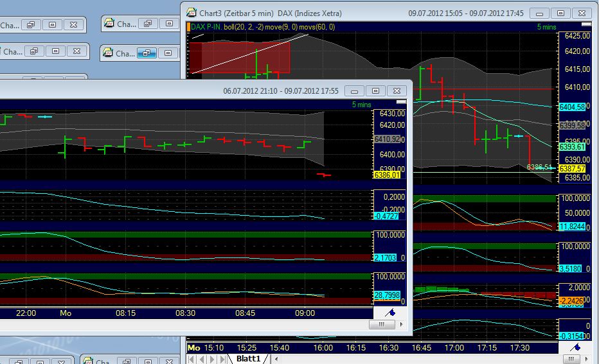Image resolution: width=599 pixels, height=364 pixels.
Task: Click left scroll arrow beside Blatt1 tab
Action: [x=276, y=359]
